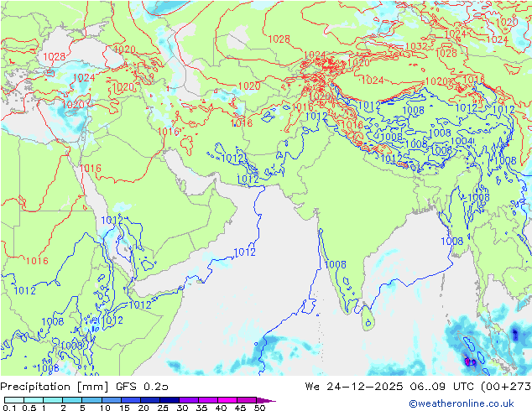Click the legend value "0.1"
Image resolution: width=532 pixels, height=411 pixels.
point(8,408)
